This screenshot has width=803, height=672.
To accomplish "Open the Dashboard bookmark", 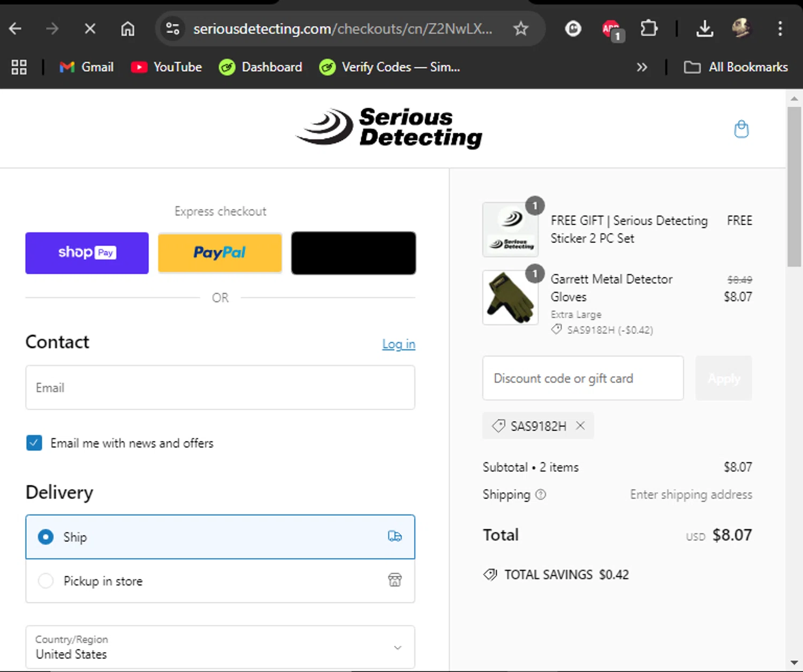I will [x=261, y=67].
